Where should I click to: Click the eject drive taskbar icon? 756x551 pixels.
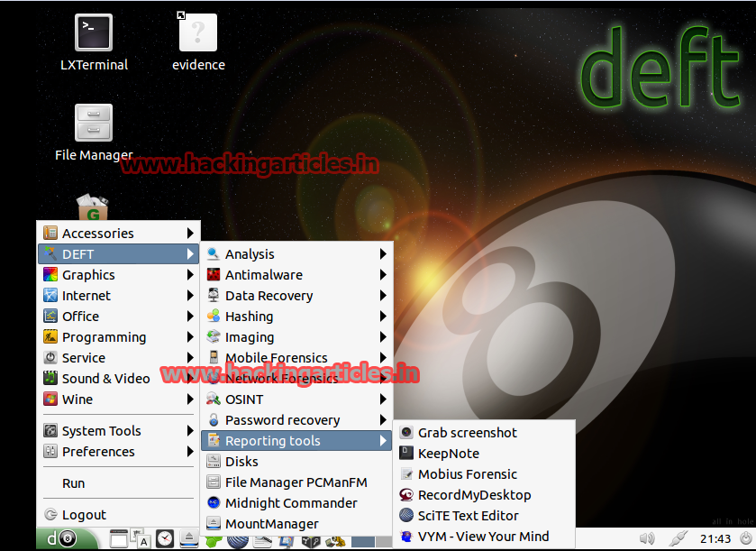point(188,538)
